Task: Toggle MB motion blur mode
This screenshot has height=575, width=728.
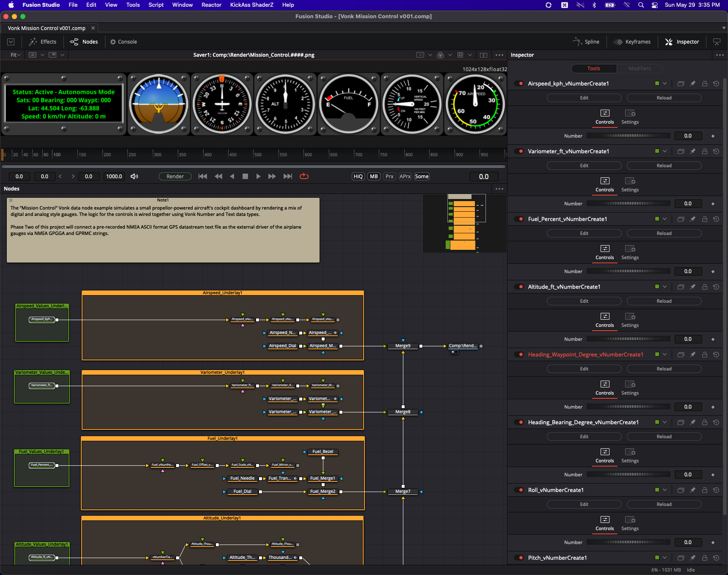Action: (x=374, y=177)
